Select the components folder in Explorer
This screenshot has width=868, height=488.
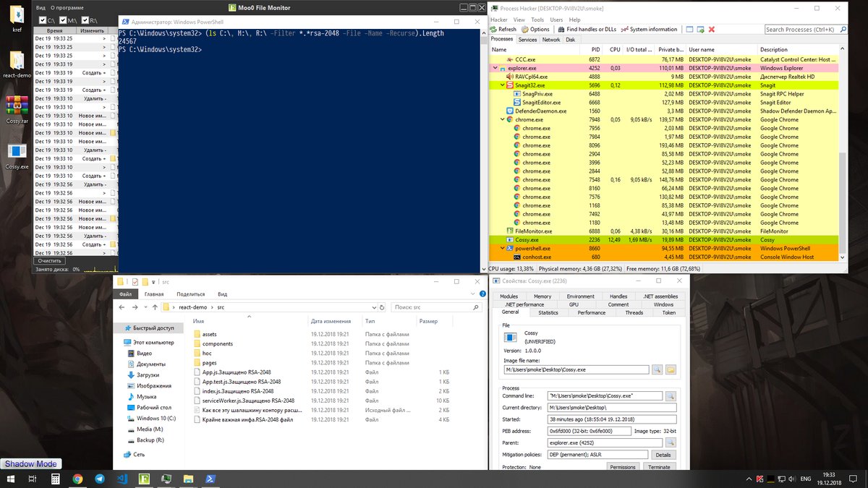(x=218, y=344)
